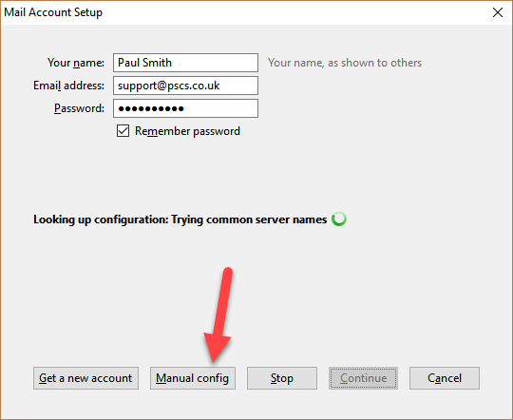Stop the configuration lookup
Image resolution: width=513 pixels, height=420 pixels.
282,378
